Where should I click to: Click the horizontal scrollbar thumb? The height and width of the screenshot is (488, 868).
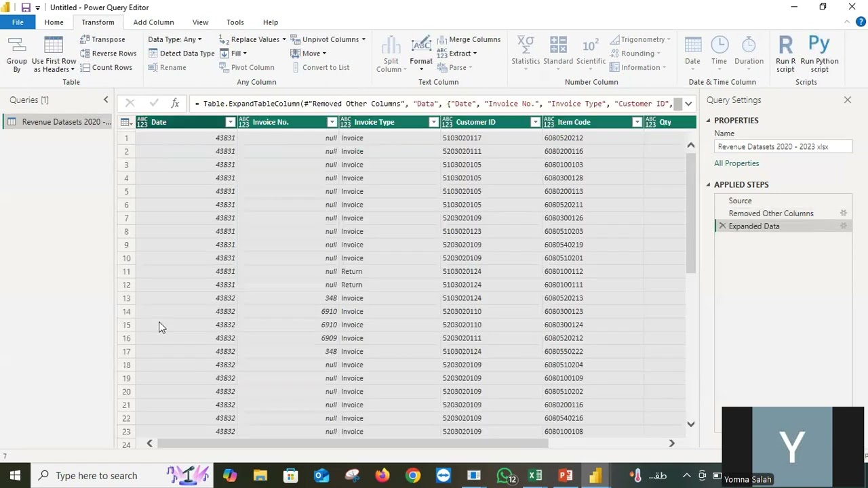coord(353,443)
